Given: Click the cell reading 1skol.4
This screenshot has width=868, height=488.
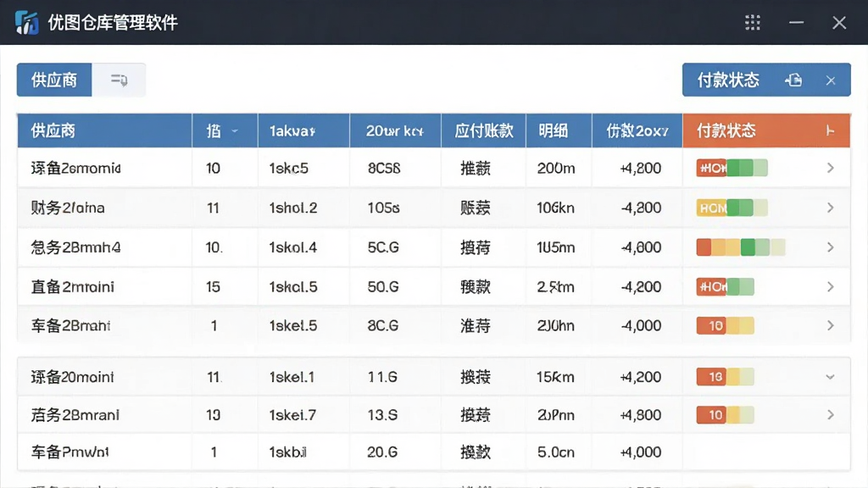Looking at the screenshot, I should click(292, 247).
